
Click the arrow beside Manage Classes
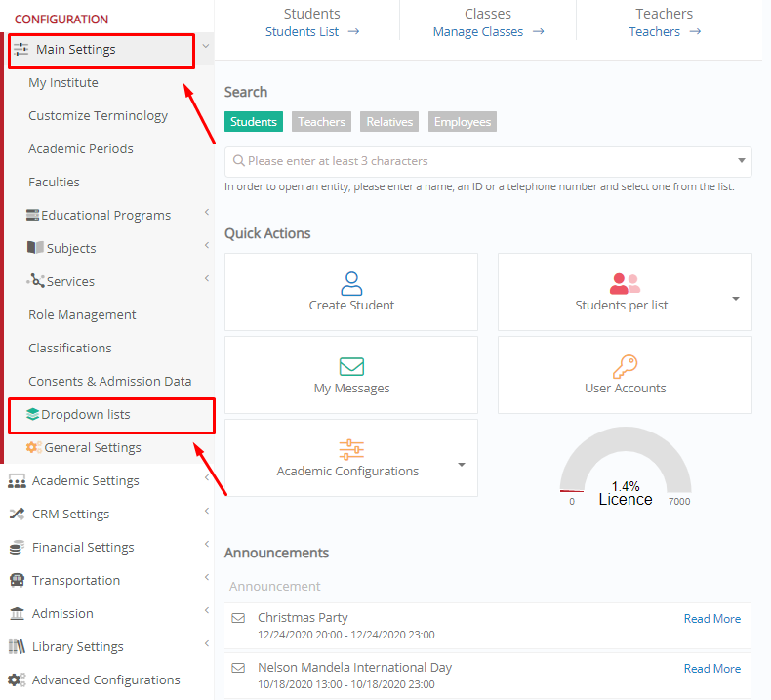[539, 31]
